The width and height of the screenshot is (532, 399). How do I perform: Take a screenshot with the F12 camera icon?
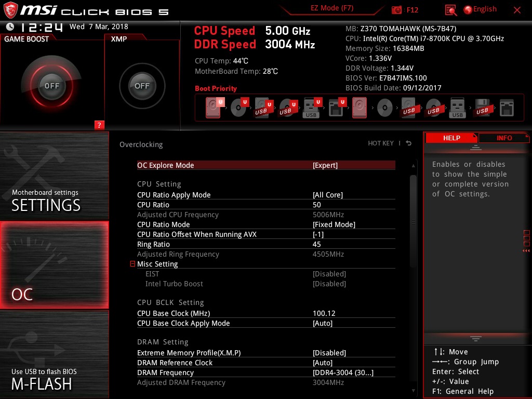click(396, 10)
